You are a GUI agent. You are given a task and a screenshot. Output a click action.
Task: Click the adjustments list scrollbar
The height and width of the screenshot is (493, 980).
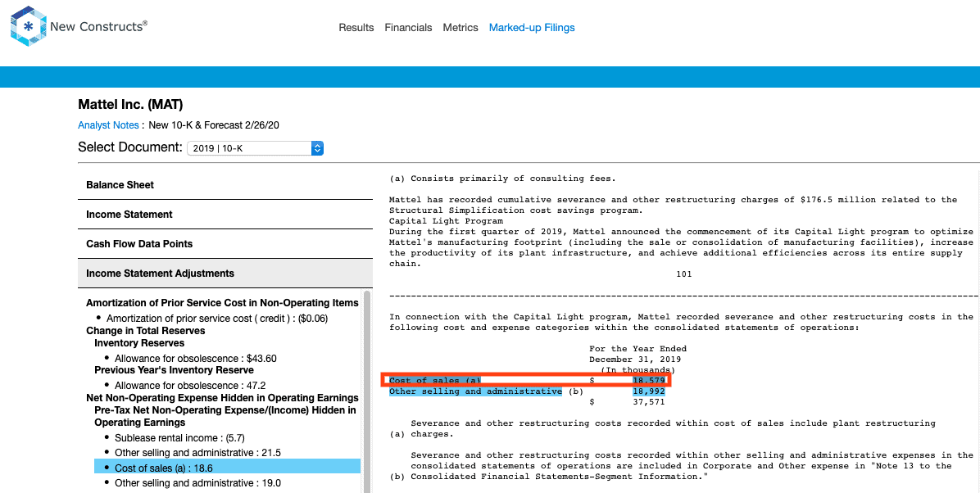click(x=367, y=391)
